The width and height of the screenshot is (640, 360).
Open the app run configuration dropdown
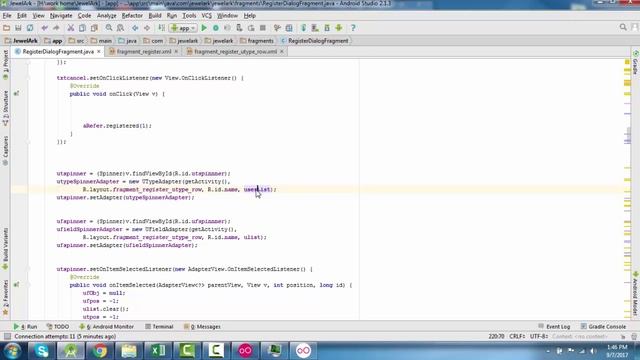(x=183, y=28)
